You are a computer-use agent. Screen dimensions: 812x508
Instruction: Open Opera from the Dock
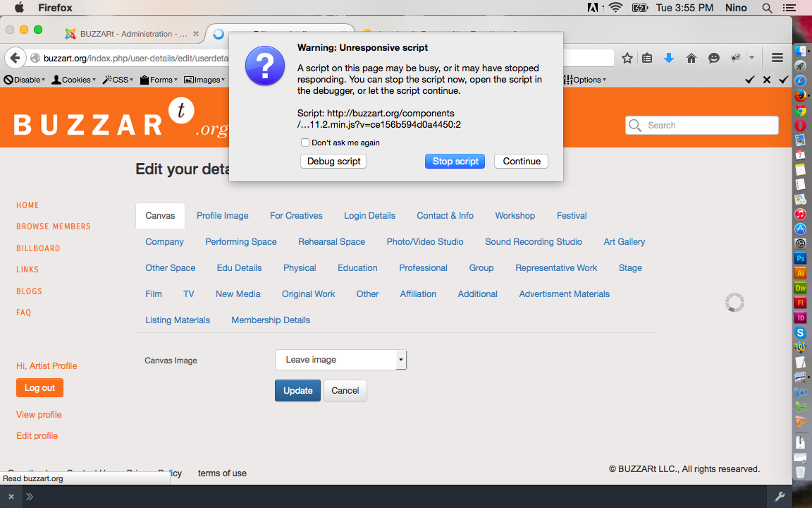pos(801,126)
